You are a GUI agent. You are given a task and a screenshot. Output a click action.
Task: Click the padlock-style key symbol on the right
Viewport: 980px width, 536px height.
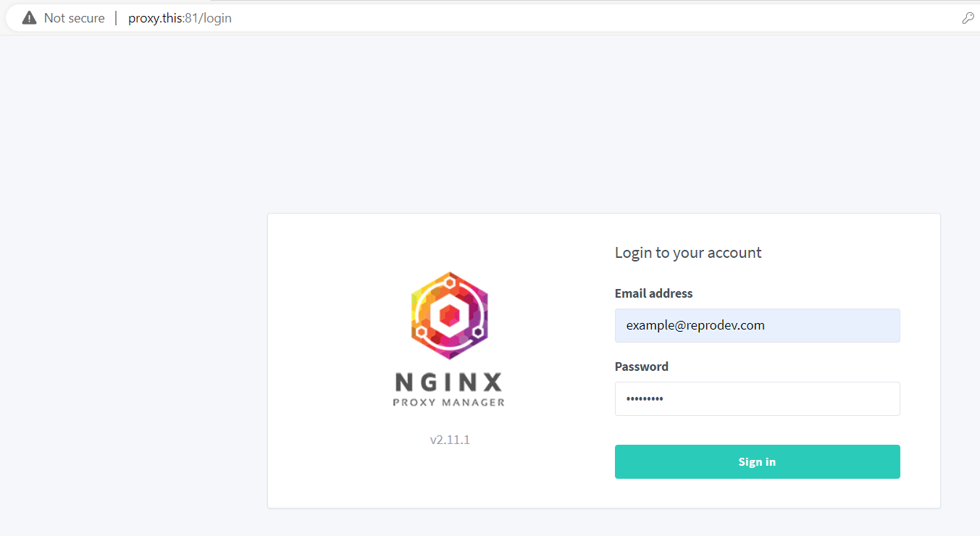pos(968,17)
